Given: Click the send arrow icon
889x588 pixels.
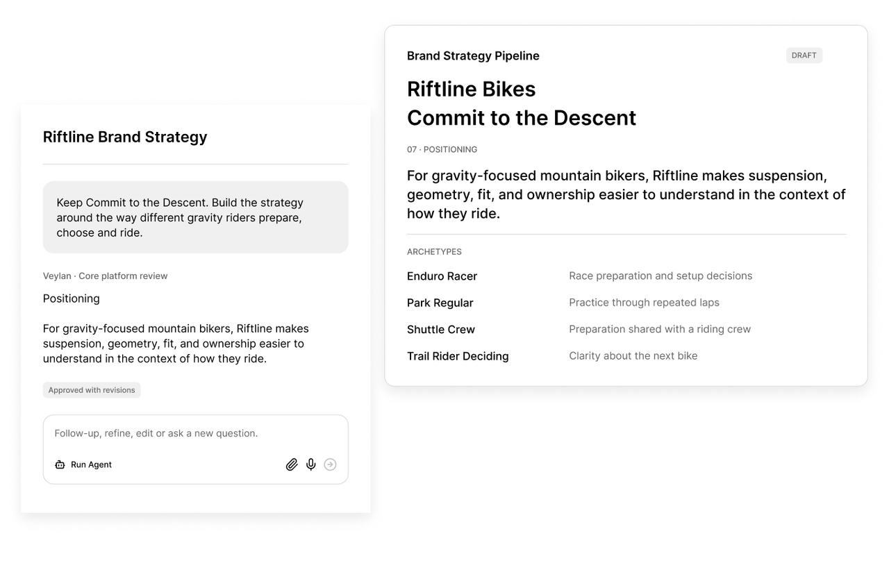Looking at the screenshot, I should 331,464.
